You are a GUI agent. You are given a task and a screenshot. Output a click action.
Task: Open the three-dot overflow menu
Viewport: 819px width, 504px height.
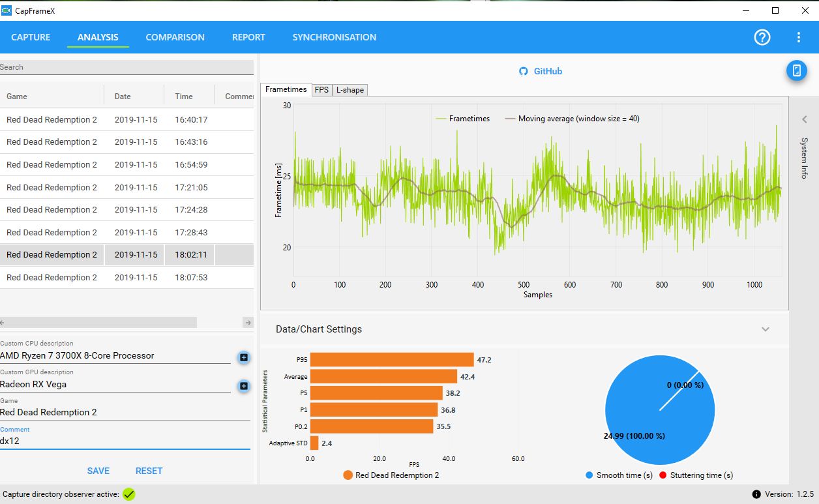(x=799, y=37)
